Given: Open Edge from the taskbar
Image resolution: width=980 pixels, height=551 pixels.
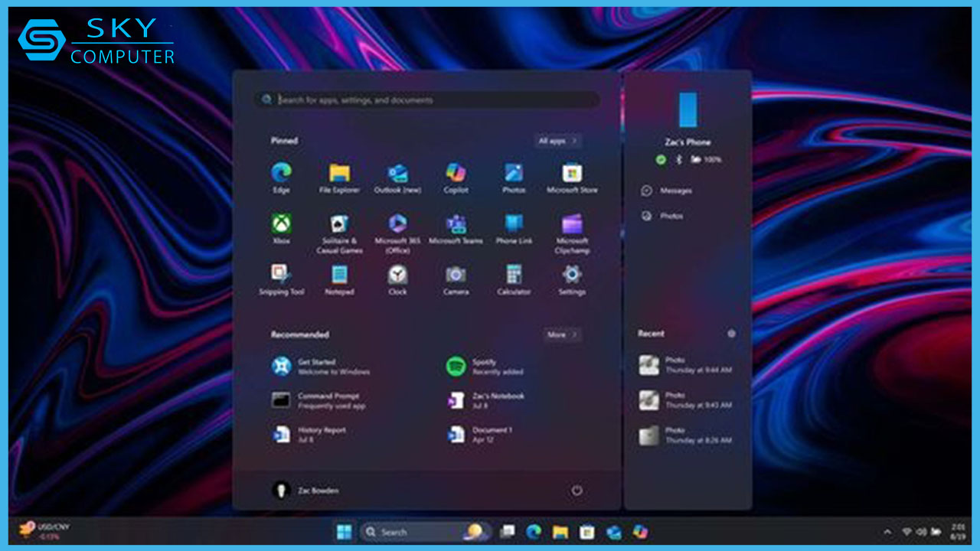Looking at the screenshot, I should coord(534,532).
